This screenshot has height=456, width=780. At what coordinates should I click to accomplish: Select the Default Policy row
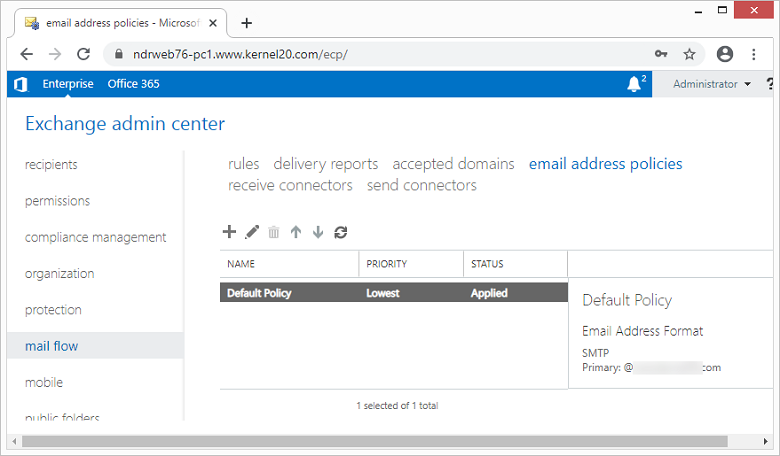[x=393, y=293]
